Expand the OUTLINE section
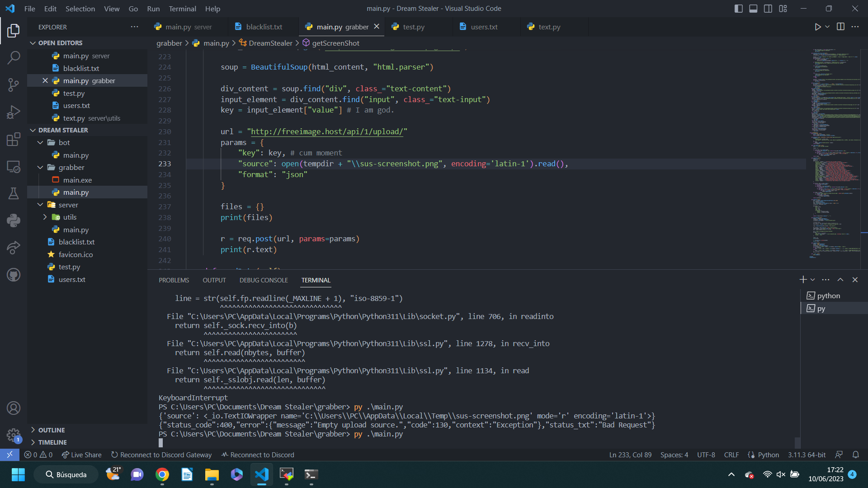The height and width of the screenshot is (488, 868). [x=87, y=430]
